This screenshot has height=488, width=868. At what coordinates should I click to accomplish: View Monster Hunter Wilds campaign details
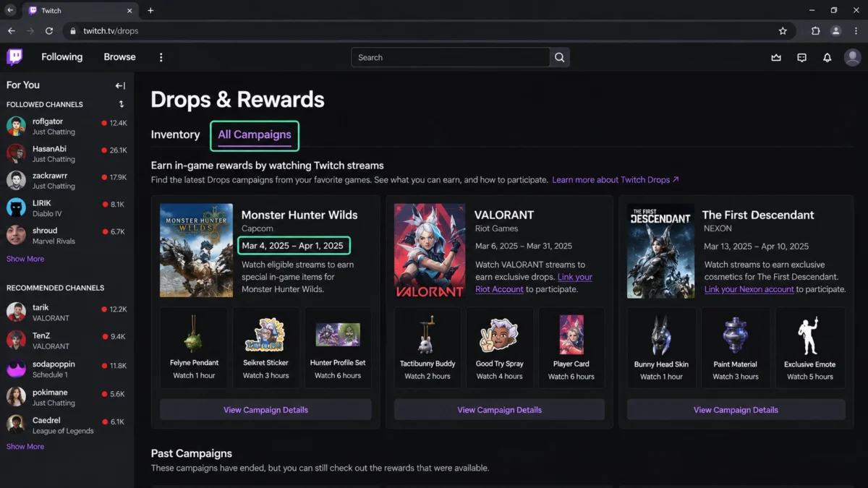(x=265, y=410)
